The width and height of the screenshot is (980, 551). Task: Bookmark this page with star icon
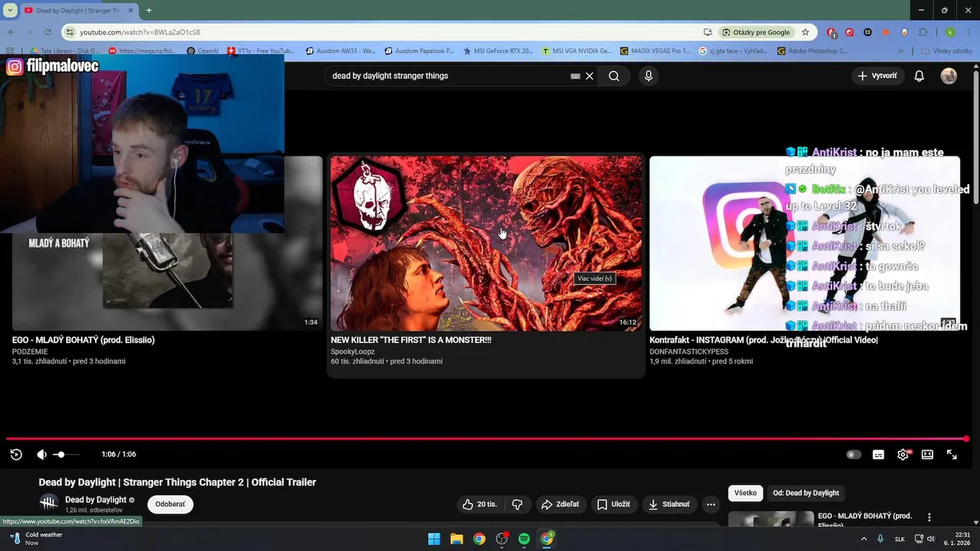805,32
